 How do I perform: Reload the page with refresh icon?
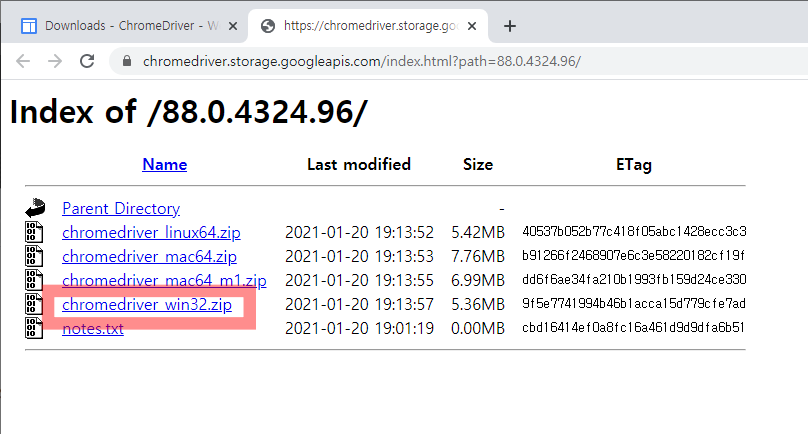tap(87, 61)
